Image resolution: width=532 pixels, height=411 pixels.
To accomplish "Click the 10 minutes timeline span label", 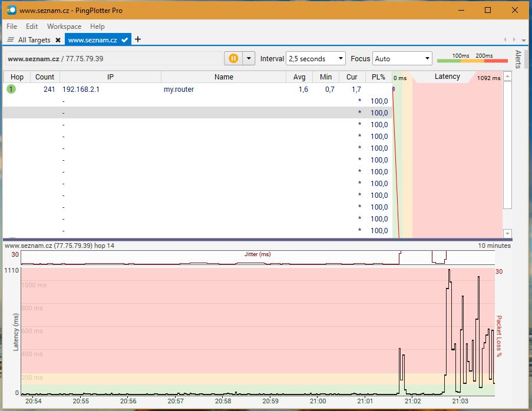I will [494, 246].
